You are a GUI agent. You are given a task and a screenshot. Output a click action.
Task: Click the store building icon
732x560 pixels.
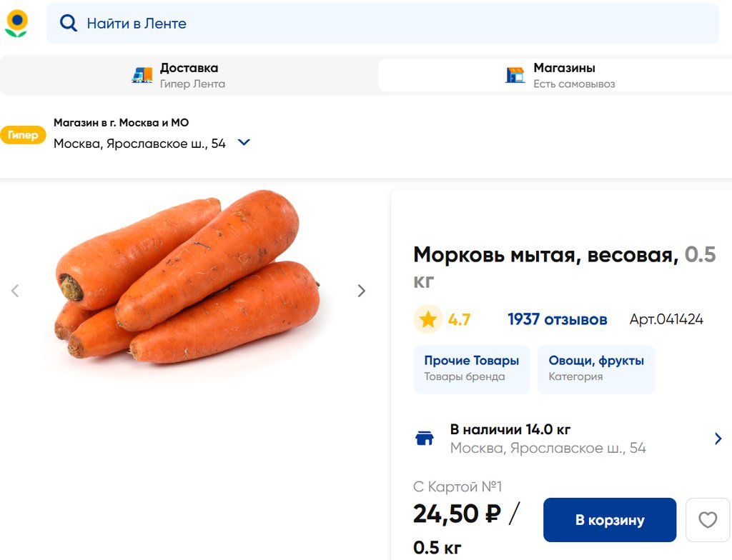click(x=515, y=75)
